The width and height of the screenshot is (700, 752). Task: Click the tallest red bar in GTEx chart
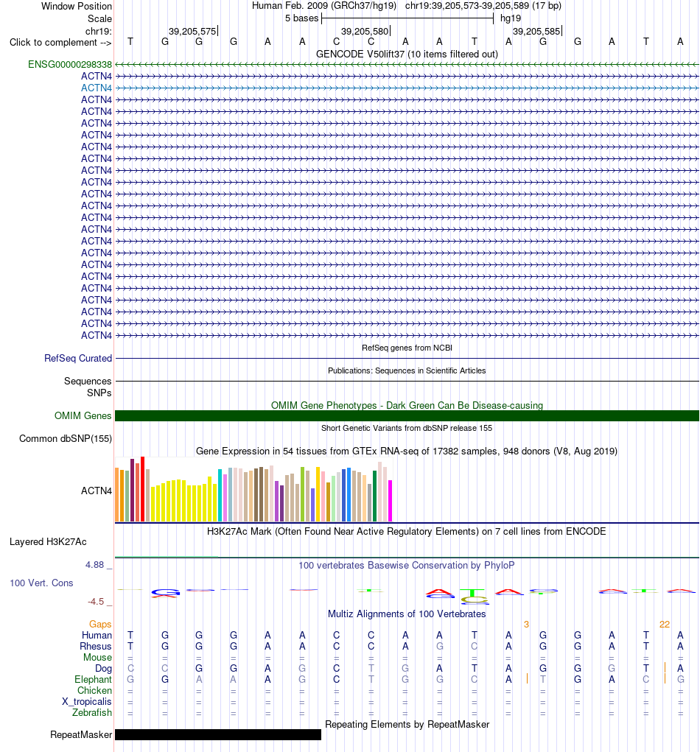(142, 489)
